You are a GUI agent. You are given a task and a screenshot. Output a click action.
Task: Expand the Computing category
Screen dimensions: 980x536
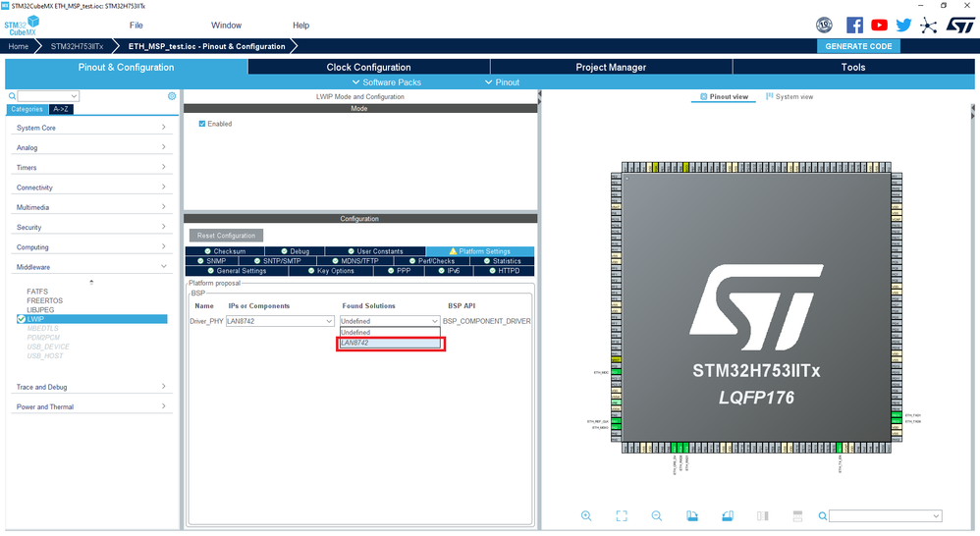pos(91,247)
